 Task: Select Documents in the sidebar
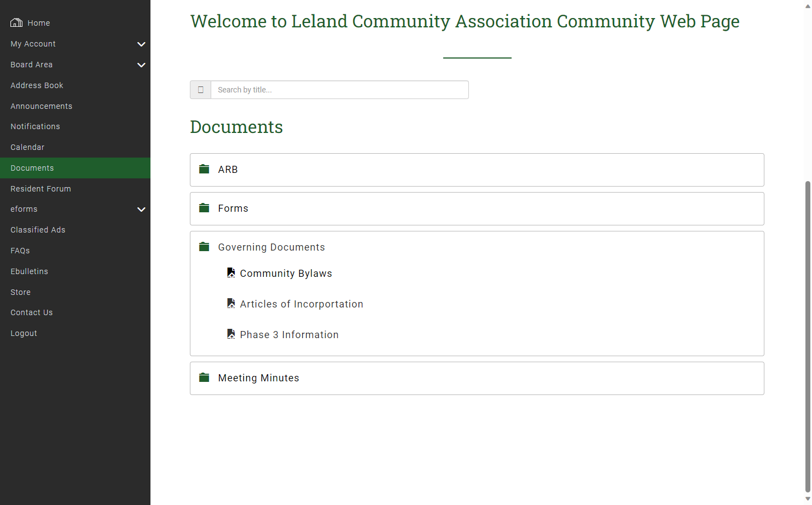[75, 168]
